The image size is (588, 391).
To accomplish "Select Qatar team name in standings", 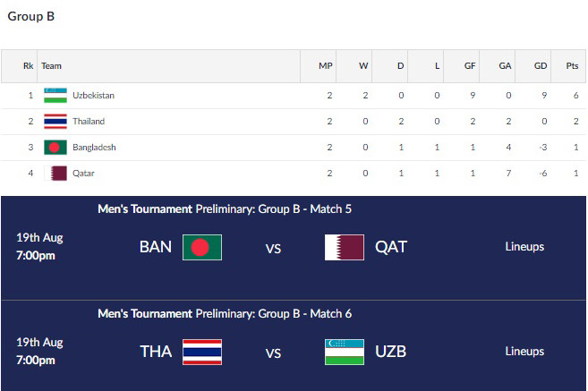I will click(83, 173).
